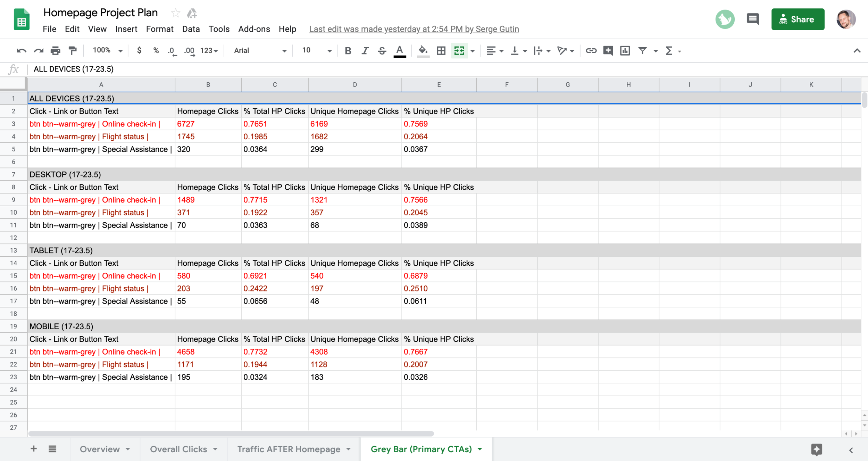This screenshot has height=463, width=868.
Task: Toggle merge cells button
Action: [459, 51]
